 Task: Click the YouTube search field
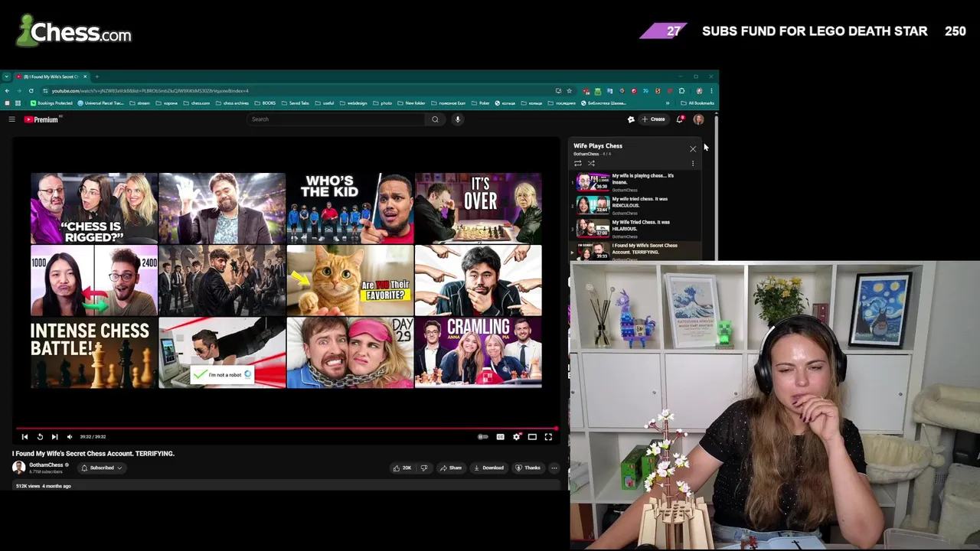[x=337, y=119]
